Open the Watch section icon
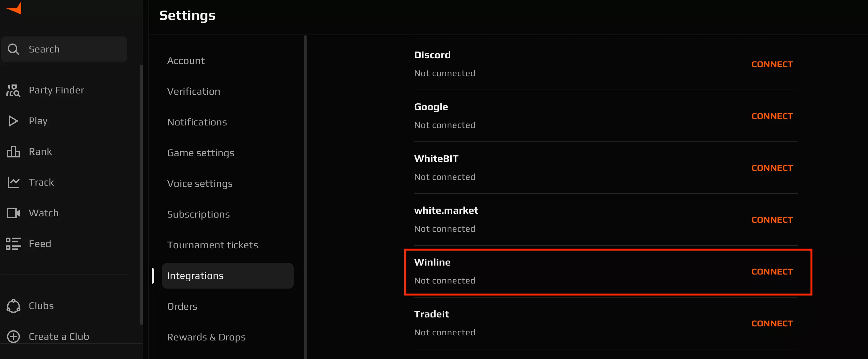Screen dimensions: 868x359 click(x=13, y=212)
